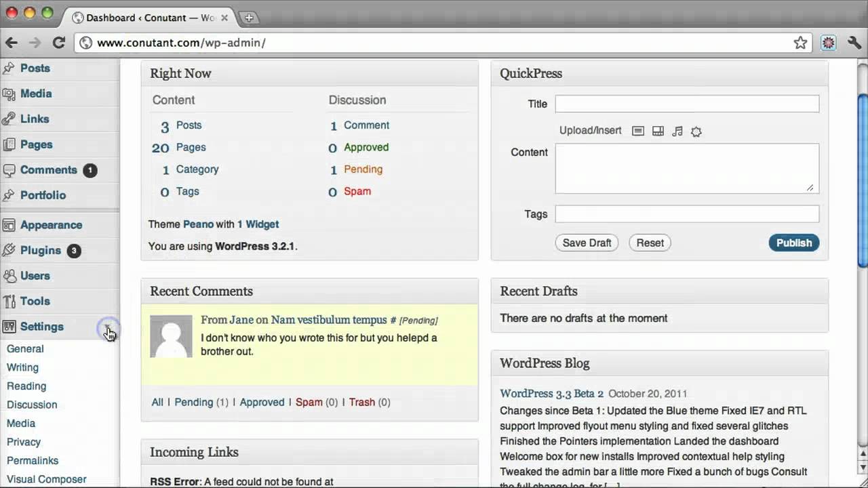
Task: Open General settings submenu item
Action: (25, 348)
